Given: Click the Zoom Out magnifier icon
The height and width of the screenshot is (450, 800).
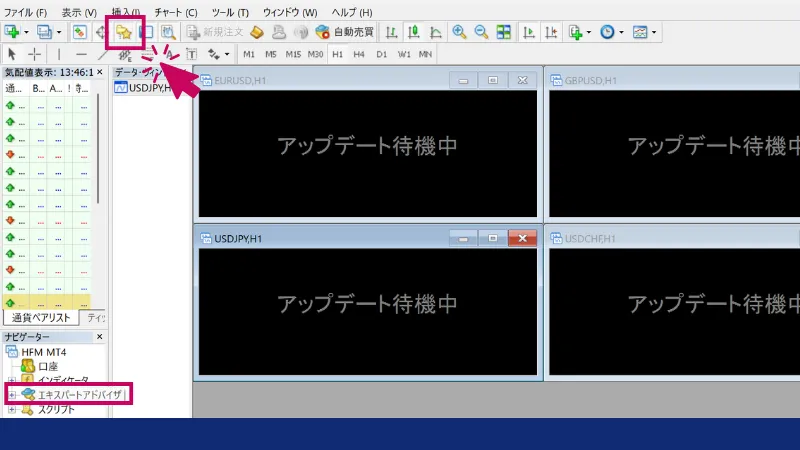Looking at the screenshot, I should point(481,32).
